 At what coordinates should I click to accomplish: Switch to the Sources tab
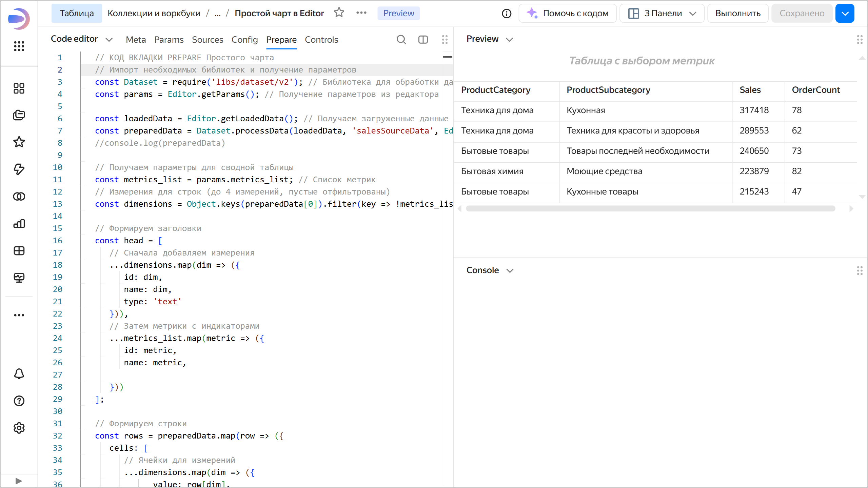tap(207, 40)
